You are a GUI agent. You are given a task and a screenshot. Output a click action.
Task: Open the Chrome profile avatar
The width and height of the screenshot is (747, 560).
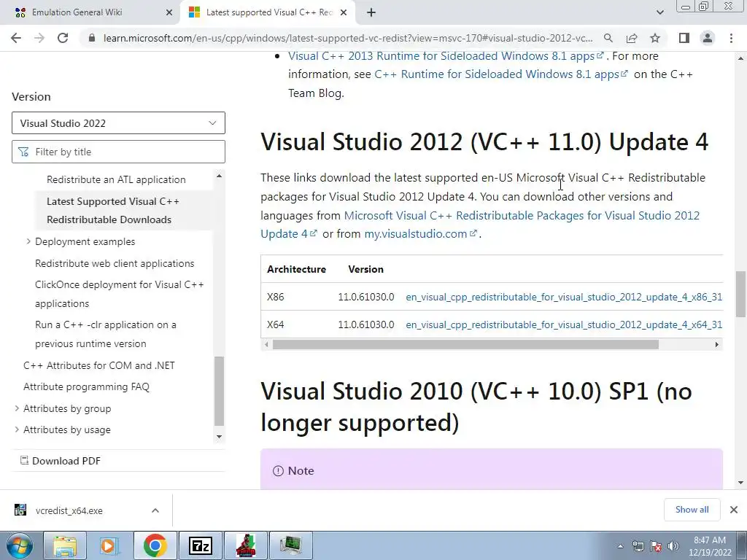tap(708, 38)
